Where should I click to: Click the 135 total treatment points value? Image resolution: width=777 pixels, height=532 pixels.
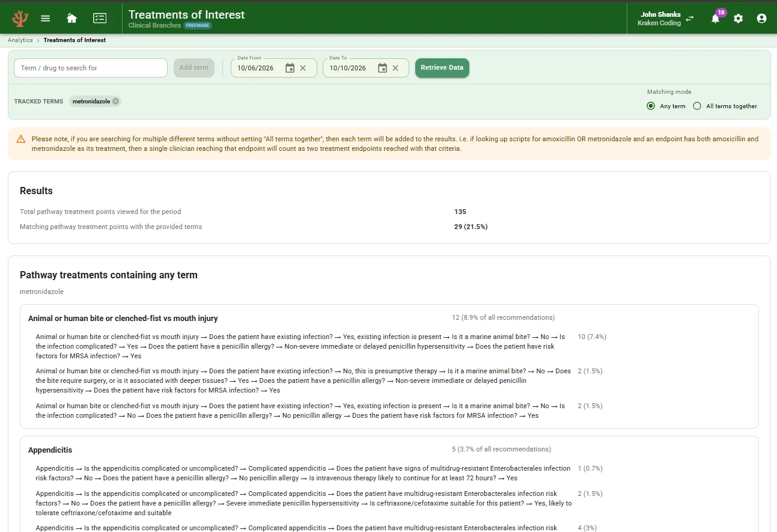click(x=460, y=212)
